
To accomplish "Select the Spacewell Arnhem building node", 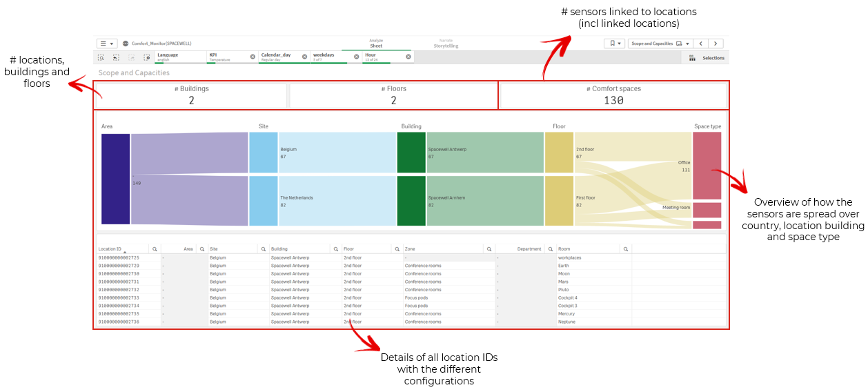I will [x=411, y=201].
